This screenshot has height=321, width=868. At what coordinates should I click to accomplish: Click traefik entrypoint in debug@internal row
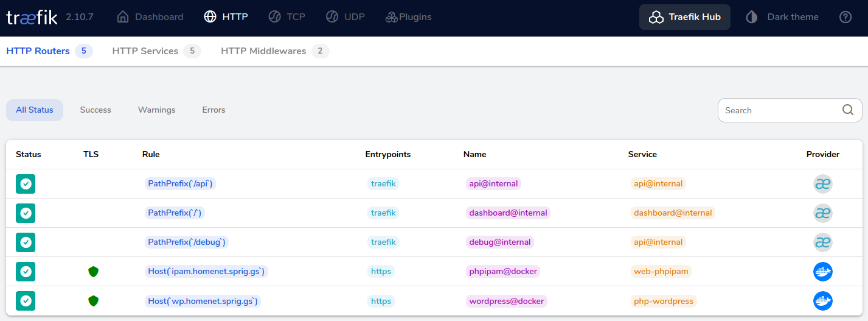click(x=383, y=242)
